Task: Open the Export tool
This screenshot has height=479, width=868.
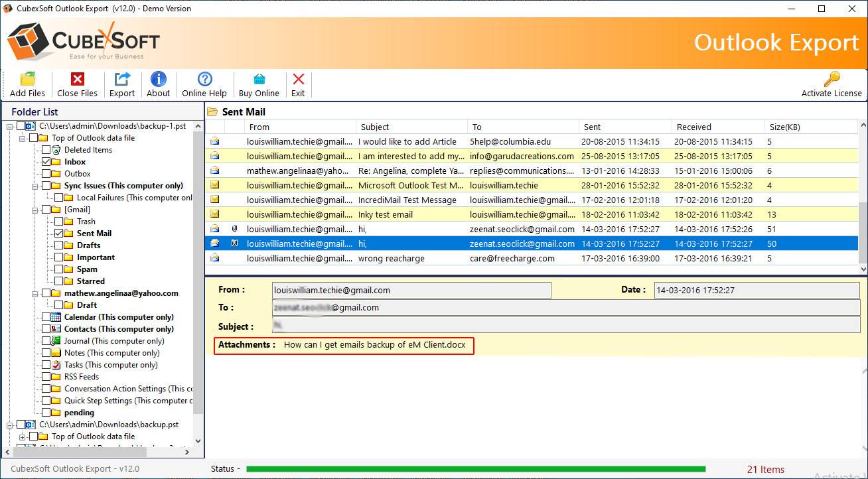Action: (122, 85)
